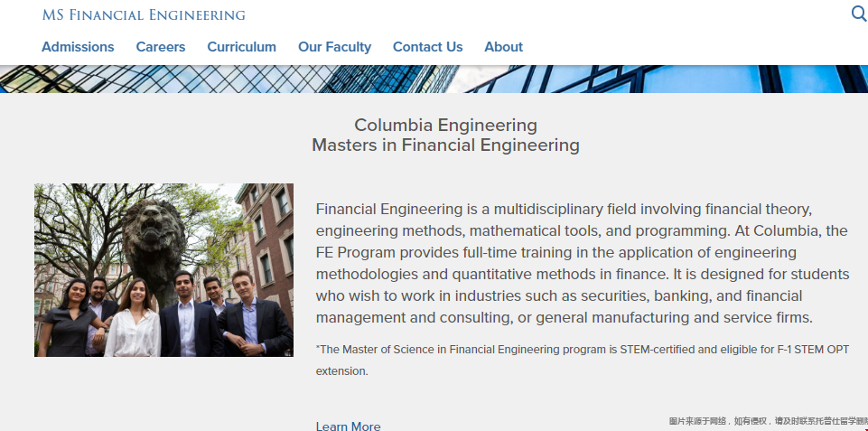The image size is (868, 431).
Task: Click the About navigation item
Action: [x=503, y=47]
